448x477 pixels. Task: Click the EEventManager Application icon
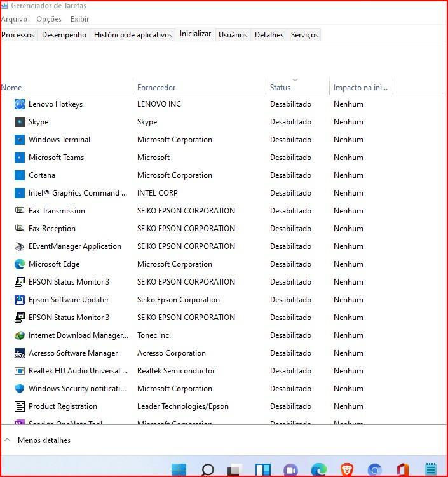click(20, 246)
